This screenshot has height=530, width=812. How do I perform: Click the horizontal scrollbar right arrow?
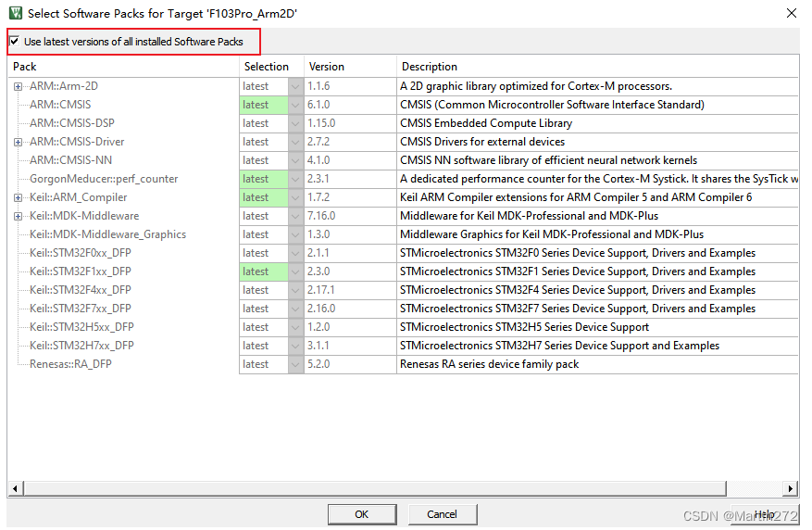[791, 488]
